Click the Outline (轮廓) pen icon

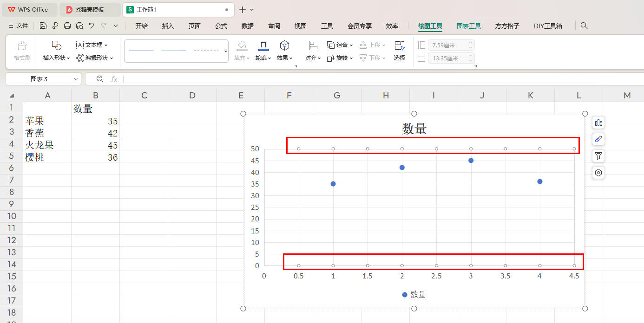(263, 45)
